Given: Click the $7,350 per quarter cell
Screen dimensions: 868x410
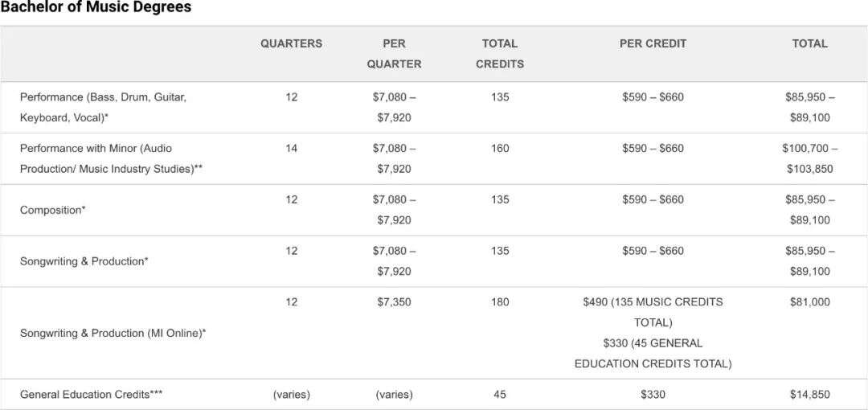Looking at the screenshot, I should pos(394,302).
